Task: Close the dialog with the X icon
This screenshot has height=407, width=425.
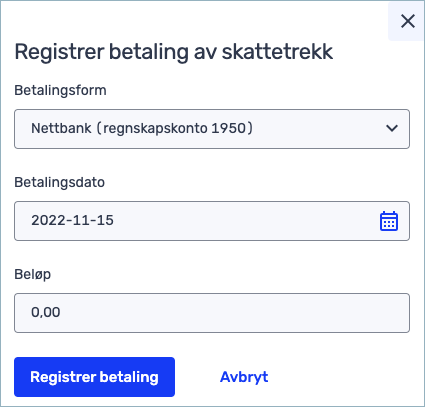Action: click(407, 21)
